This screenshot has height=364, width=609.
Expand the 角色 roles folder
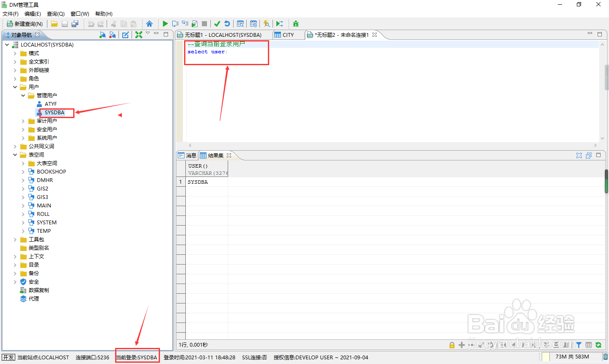tap(15, 79)
